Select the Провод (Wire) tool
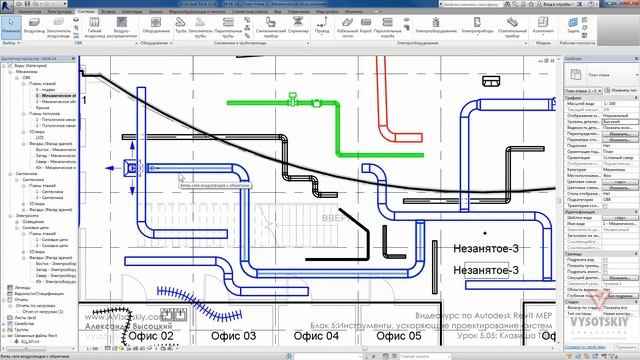Screen dimensions: 640x360 click(322, 26)
